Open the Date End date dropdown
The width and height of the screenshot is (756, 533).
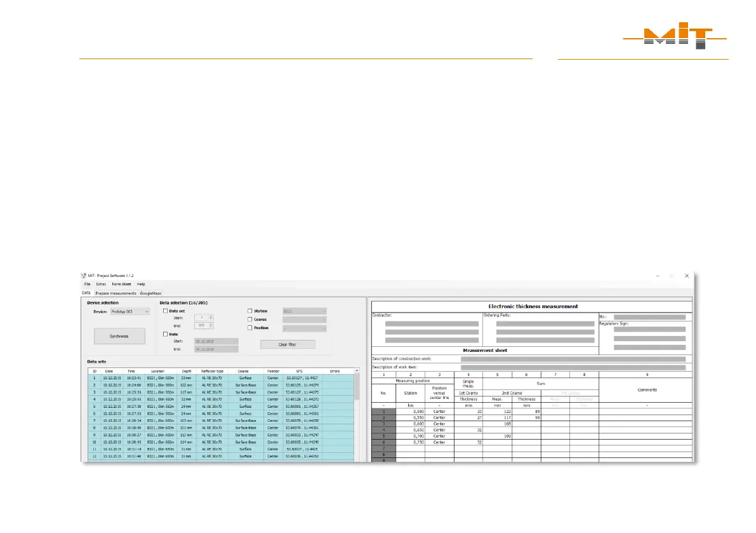[216, 349]
